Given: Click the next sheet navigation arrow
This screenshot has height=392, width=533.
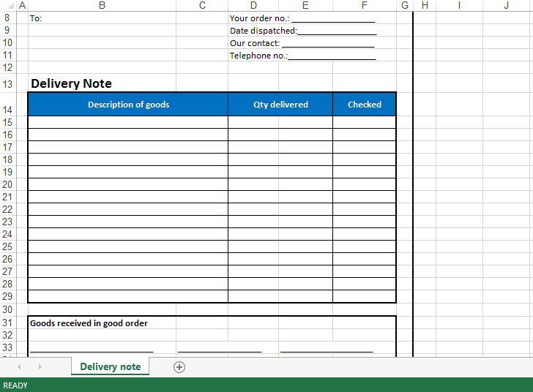Looking at the screenshot, I should tap(40, 367).
